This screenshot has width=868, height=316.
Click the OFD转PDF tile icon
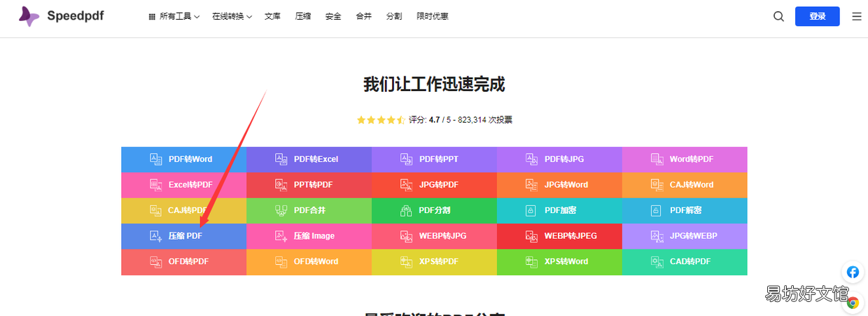155,261
